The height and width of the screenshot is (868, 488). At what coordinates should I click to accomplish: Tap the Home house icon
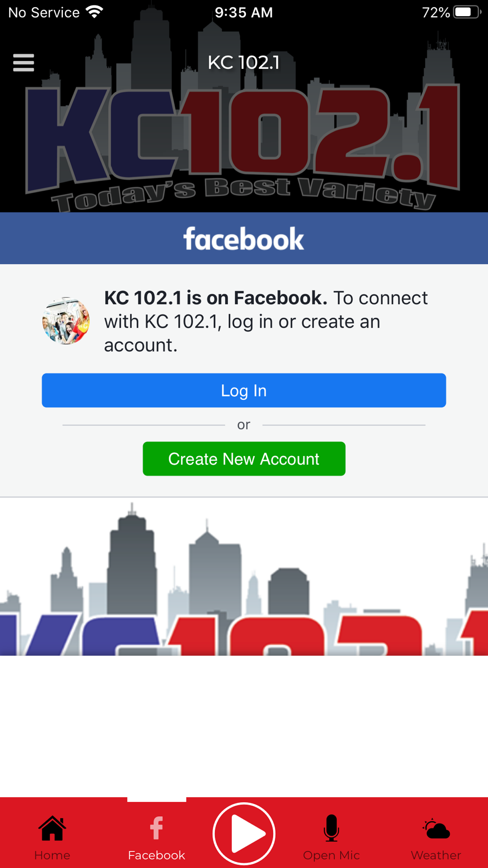tap(52, 828)
